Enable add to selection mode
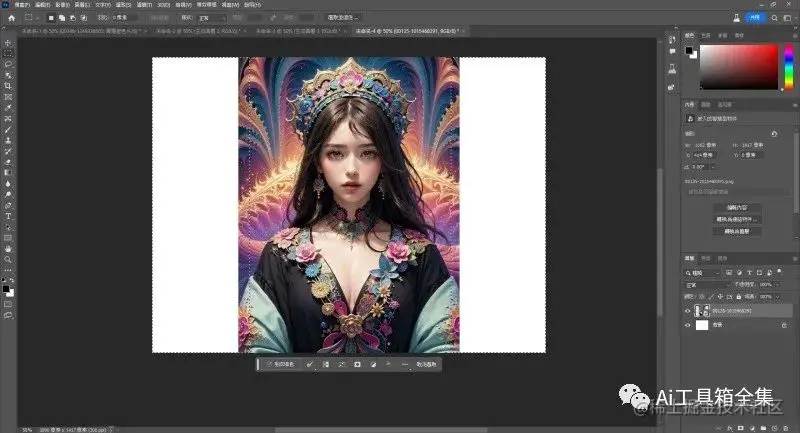Screen dimensions: 800x433 [62, 18]
